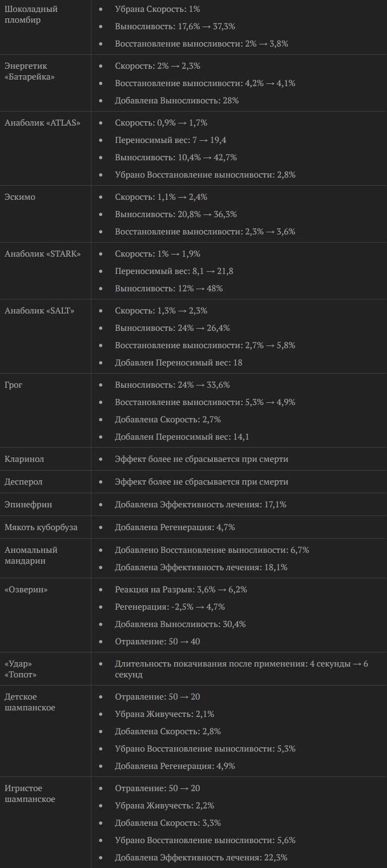The width and height of the screenshot is (387, 868).
Task: Select the «Мякоть куборбуза» row title
Action: click(x=41, y=527)
